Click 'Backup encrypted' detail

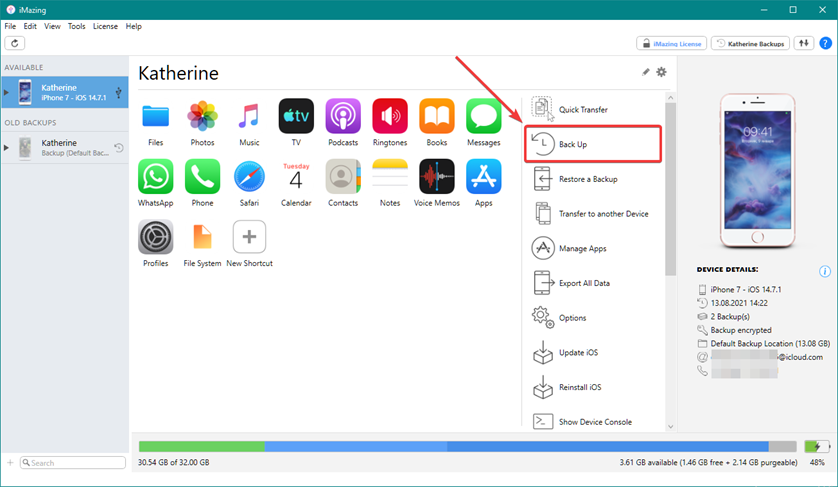[x=741, y=330]
